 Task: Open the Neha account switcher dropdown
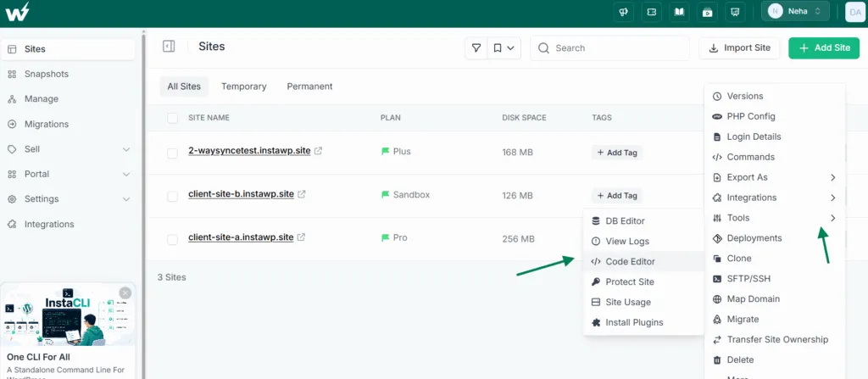click(795, 12)
